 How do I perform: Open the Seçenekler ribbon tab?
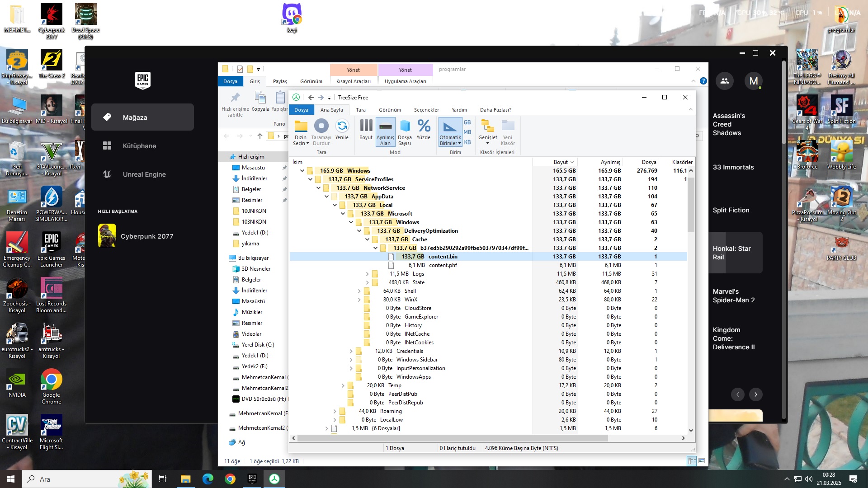pos(426,110)
